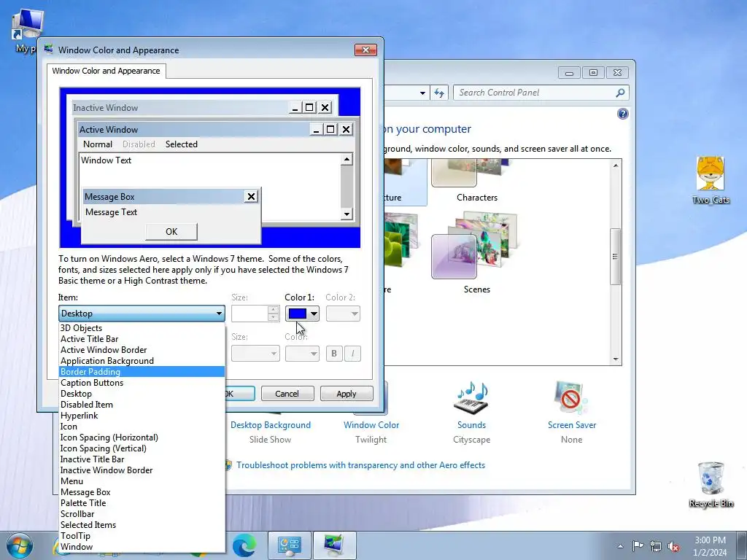Select Hyperlink in the item list
747x560 pixels.
[142, 416]
